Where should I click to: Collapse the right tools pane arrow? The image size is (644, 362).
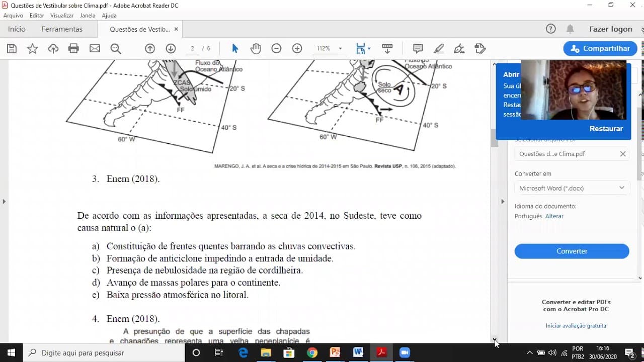click(x=502, y=202)
